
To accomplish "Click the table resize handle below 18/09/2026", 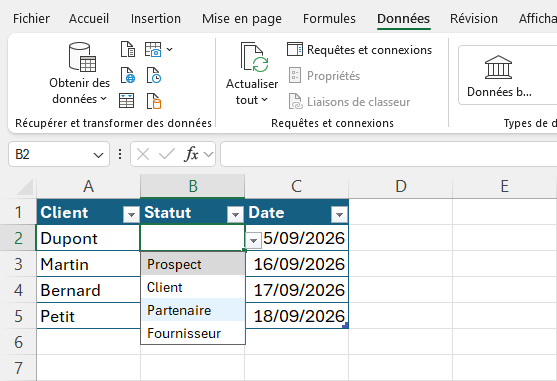I will [x=346, y=326].
